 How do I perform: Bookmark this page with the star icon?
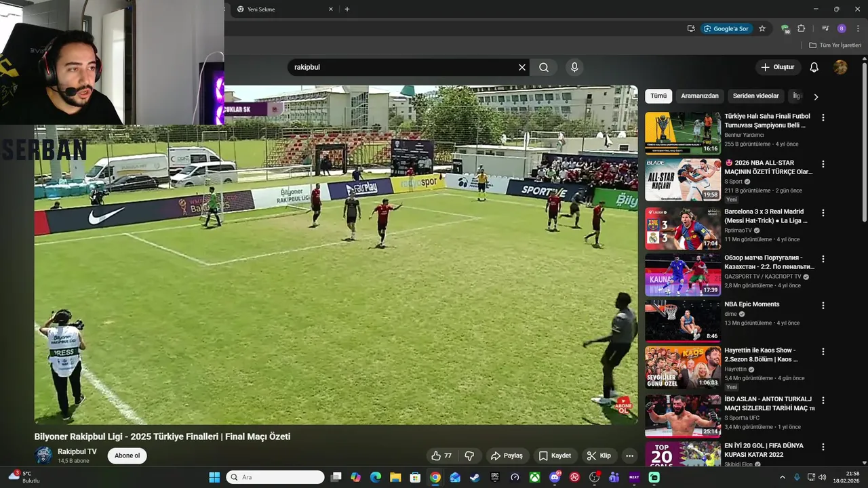(762, 28)
